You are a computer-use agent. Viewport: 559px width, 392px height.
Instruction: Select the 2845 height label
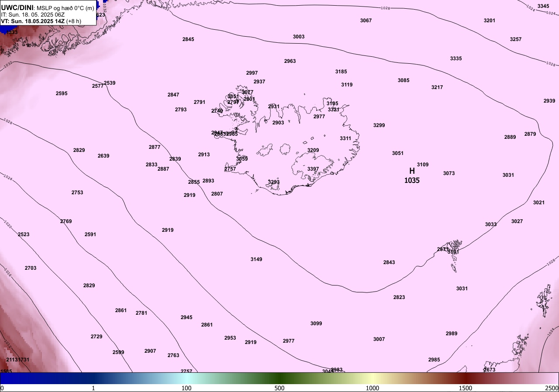click(x=188, y=39)
